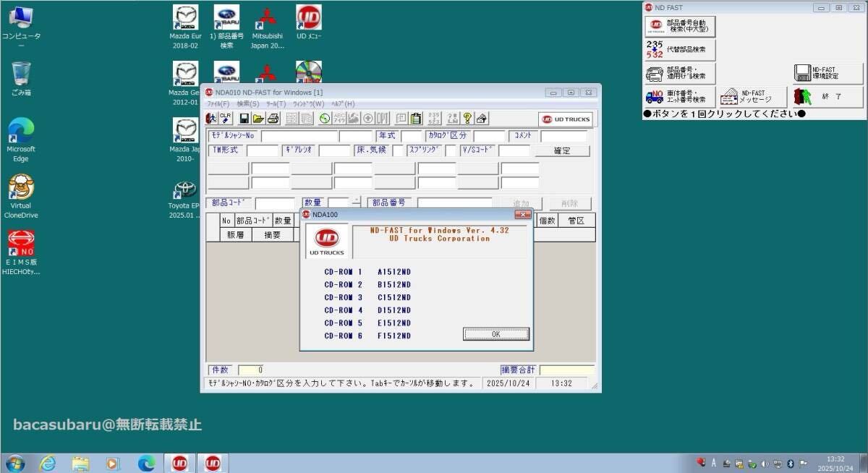Open help via the yellow question mark icon
This screenshot has width=868, height=473.
[467, 119]
